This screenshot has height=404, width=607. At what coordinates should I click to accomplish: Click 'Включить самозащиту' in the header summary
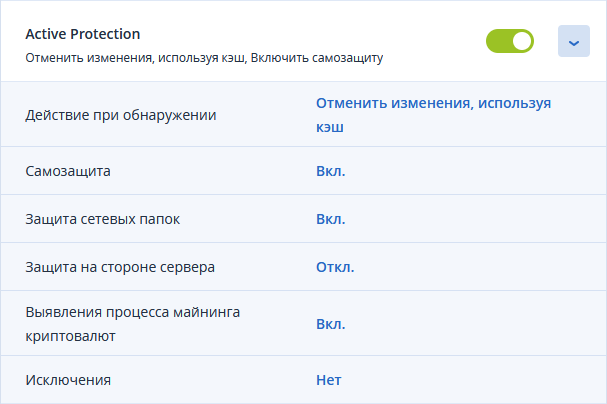[x=320, y=58]
